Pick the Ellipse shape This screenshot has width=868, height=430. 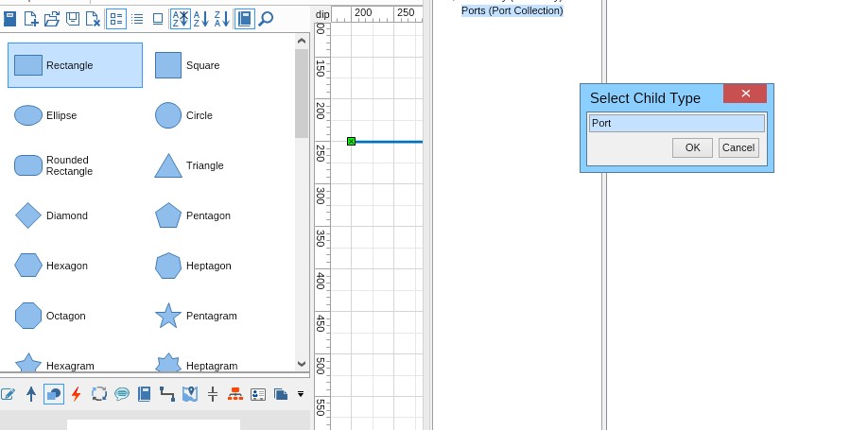pos(45,115)
